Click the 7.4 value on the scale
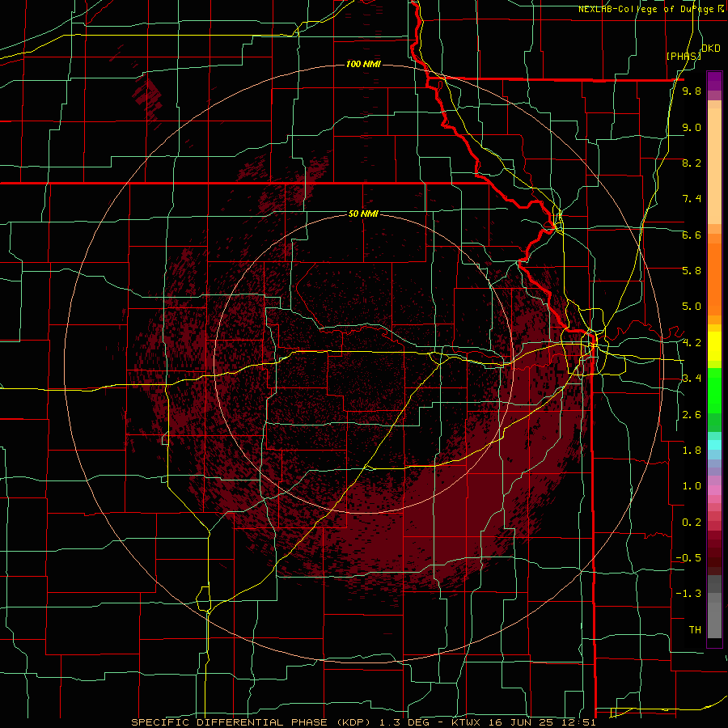Screen dimensions: 728x728 692,199
